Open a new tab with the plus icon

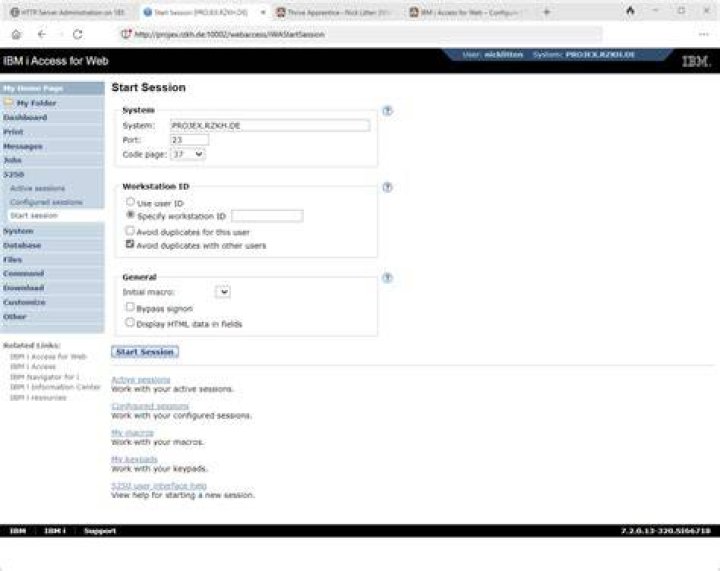tap(546, 12)
